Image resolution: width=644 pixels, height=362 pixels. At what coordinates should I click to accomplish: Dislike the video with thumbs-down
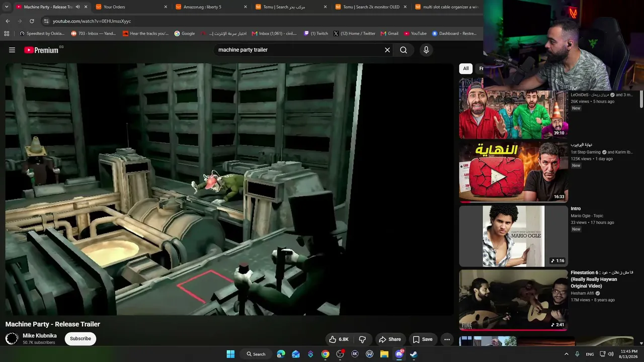(362, 339)
